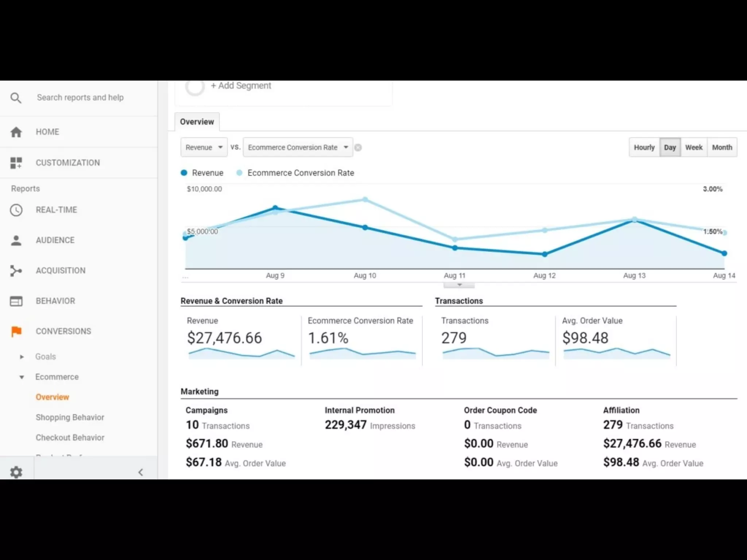This screenshot has width=747, height=560.
Task: Remove the comparison metric with X
Action: [x=358, y=148]
